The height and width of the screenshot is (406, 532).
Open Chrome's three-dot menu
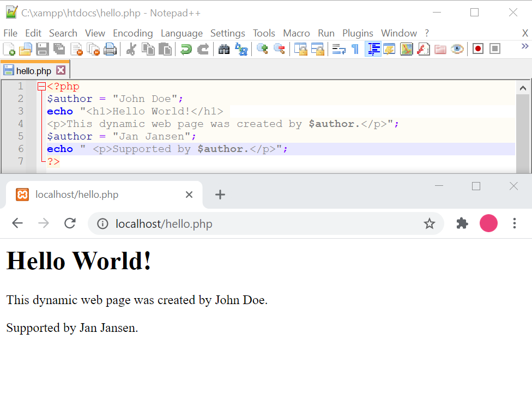pos(515,223)
